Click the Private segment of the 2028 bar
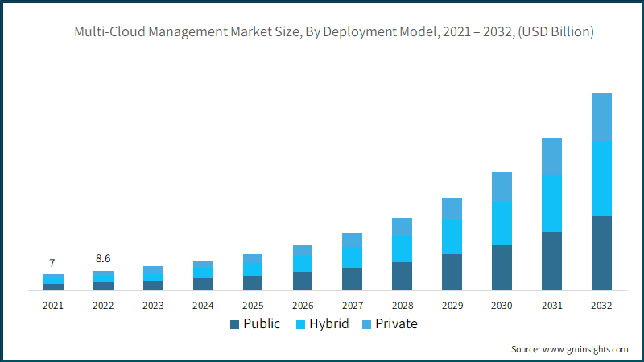 pos(402,227)
